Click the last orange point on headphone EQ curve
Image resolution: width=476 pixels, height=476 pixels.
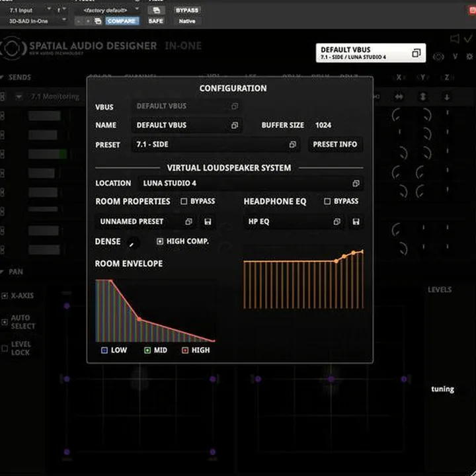click(x=362, y=252)
